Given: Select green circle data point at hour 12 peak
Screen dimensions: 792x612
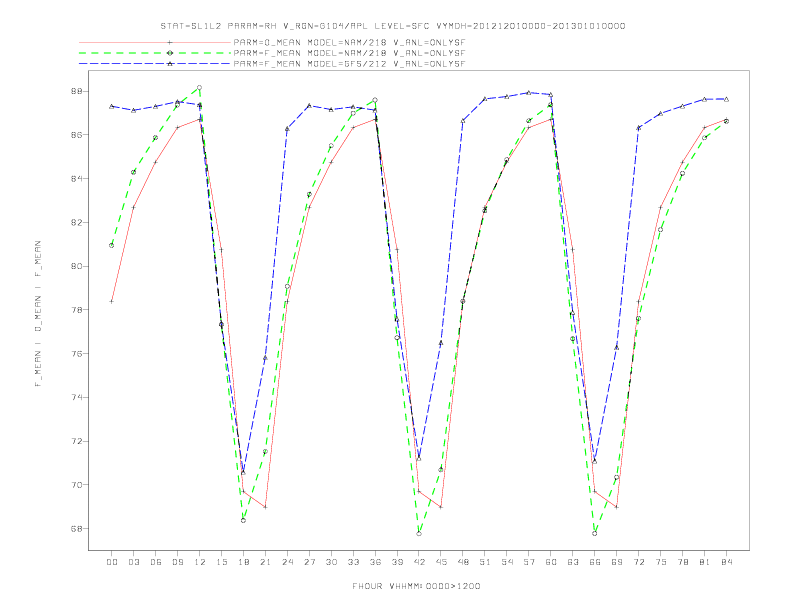Looking at the screenshot, I should (200, 88).
